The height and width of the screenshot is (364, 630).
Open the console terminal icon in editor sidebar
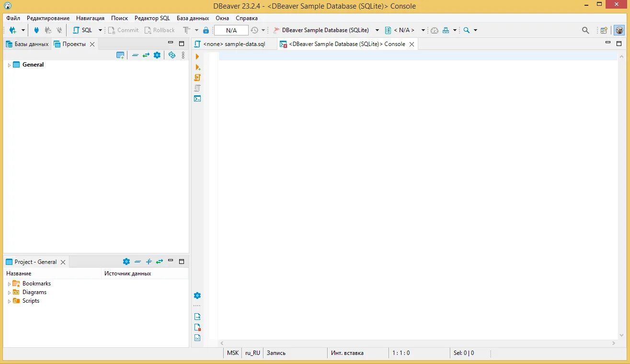(197, 99)
